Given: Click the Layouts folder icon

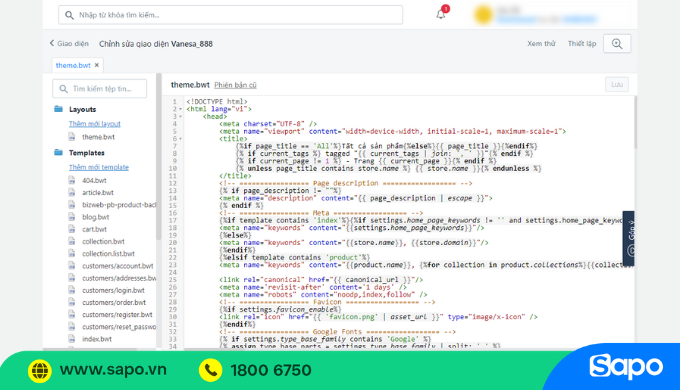Looking at the screenshot, I should click(59, 109).
